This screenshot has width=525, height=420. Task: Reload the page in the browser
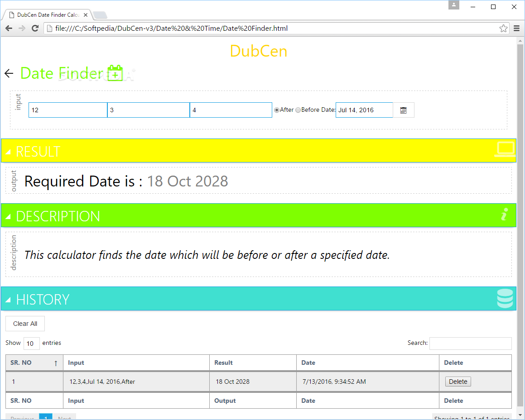coord(35,29)
